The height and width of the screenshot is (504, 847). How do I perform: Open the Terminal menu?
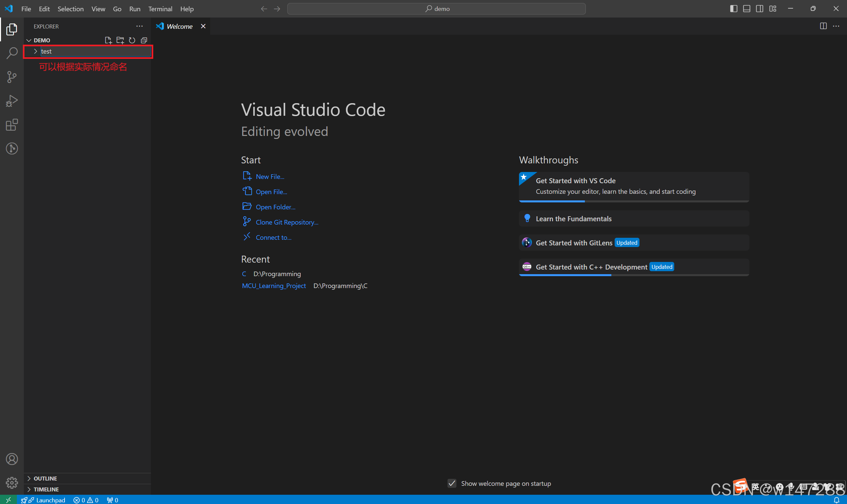pos(160,9)
